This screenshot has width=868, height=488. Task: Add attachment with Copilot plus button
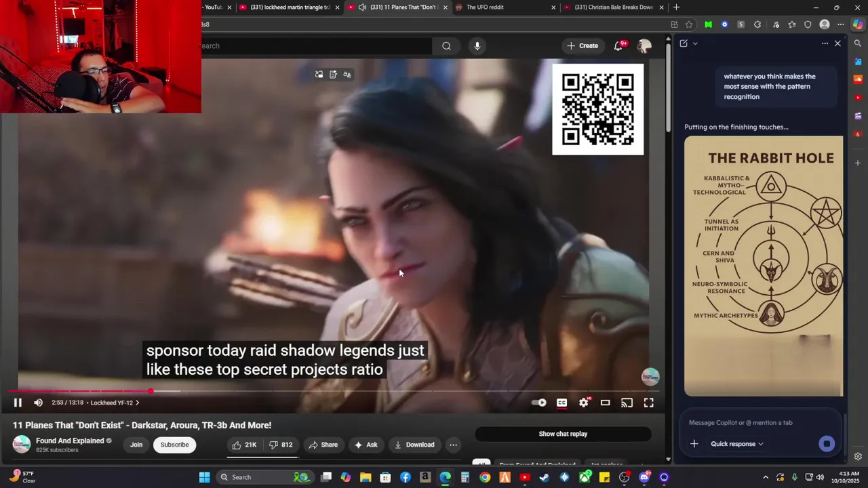coord(694,444)
